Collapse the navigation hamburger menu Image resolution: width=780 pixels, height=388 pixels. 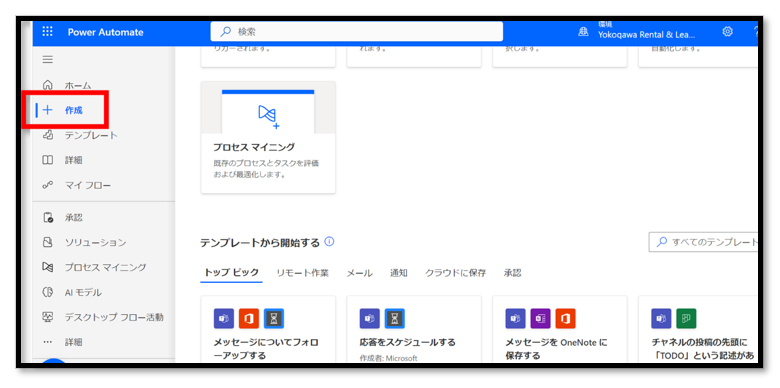(x=47, y=60)
